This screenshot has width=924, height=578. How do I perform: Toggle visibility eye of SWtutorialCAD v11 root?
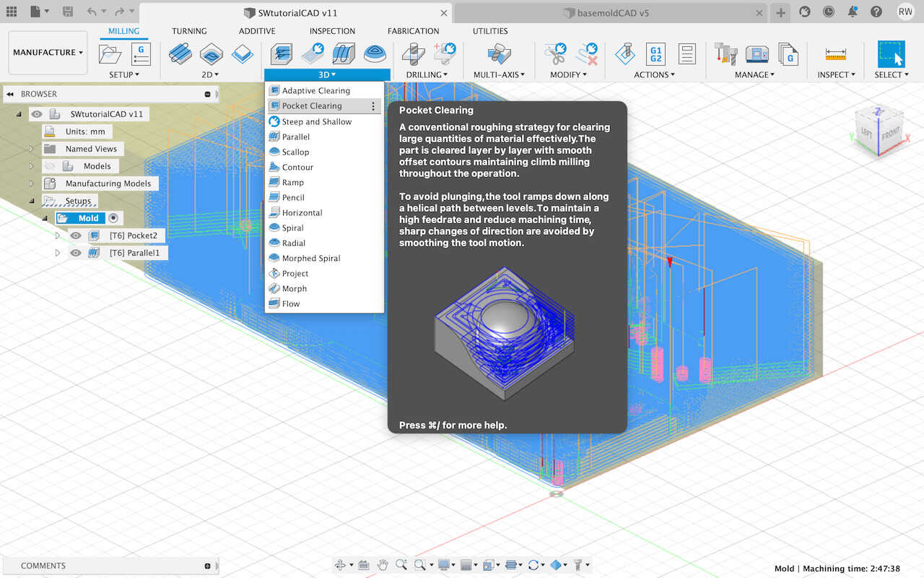(37, 114)
